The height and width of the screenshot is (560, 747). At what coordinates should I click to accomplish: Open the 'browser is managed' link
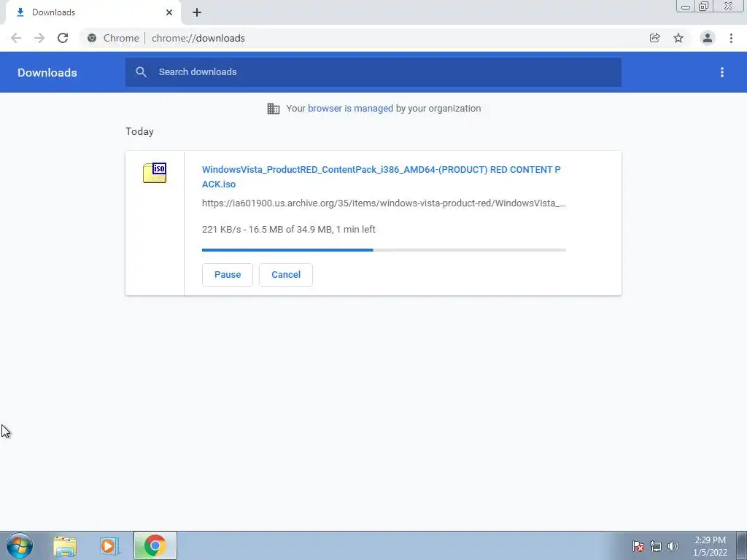tap(351, 109)
